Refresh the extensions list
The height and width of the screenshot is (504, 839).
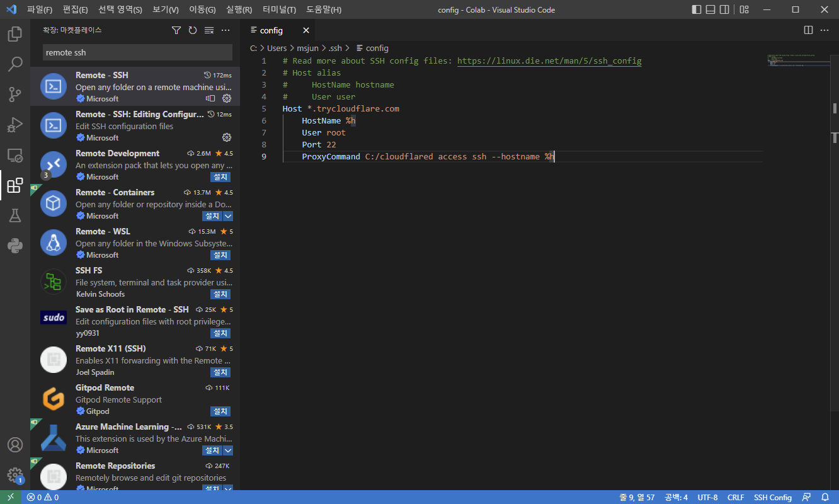(x=193, y=30)
